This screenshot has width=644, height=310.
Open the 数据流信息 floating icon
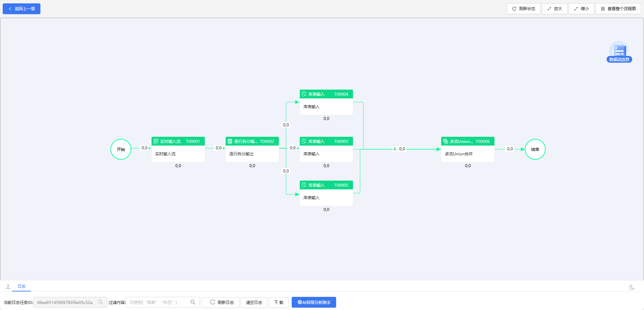click(619, 52)
